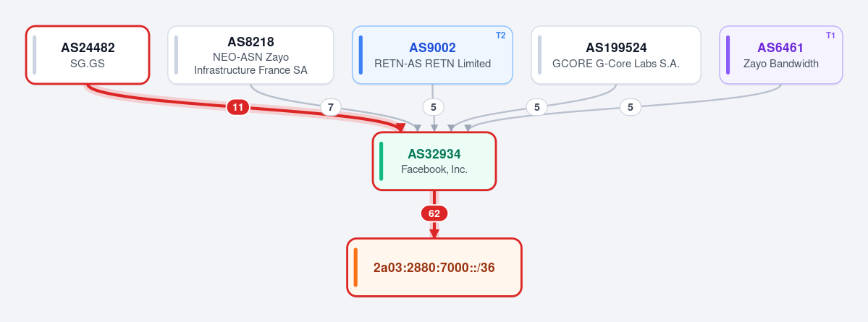
Task: Click the red arrowhead into prefix node
Action: point(434,234)
